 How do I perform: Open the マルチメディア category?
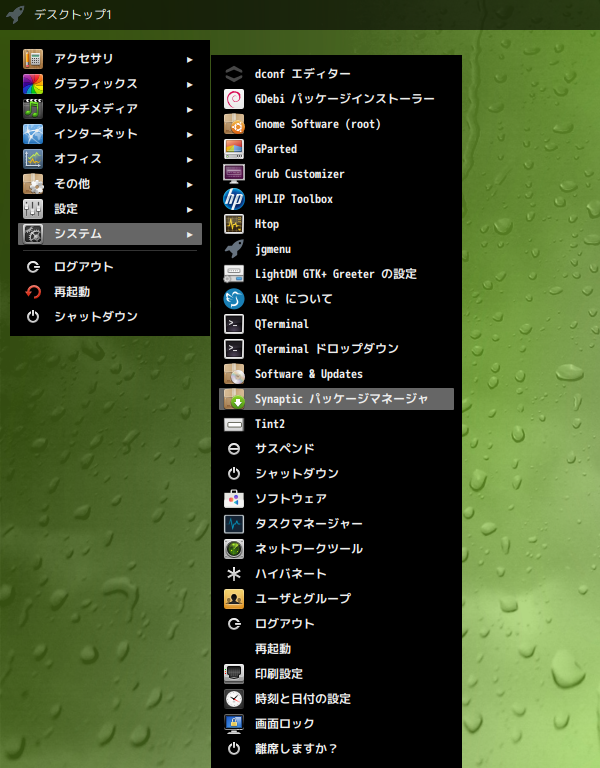[x=110, y=109]
